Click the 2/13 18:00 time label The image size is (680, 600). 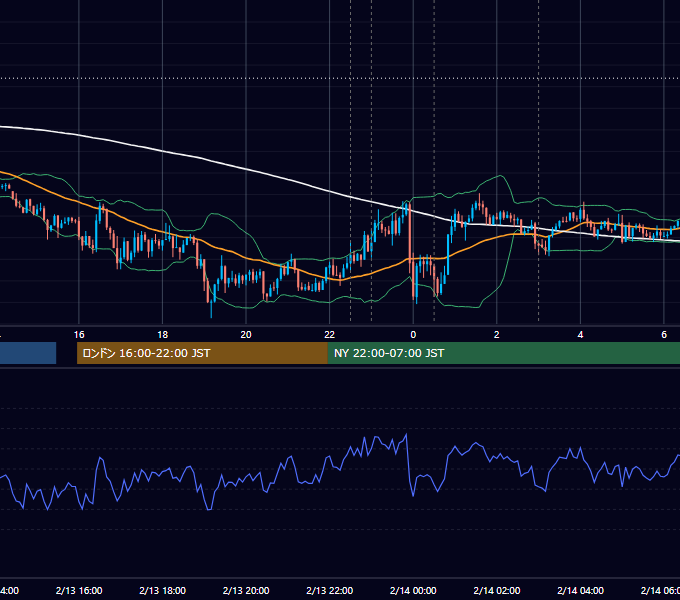(163, 590)
